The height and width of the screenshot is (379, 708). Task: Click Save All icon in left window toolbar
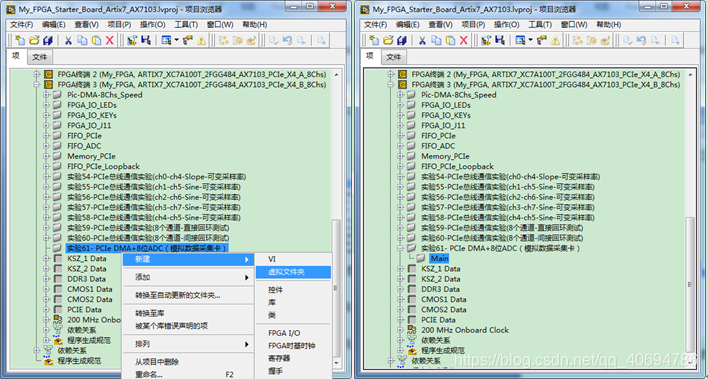click(48, 41)
